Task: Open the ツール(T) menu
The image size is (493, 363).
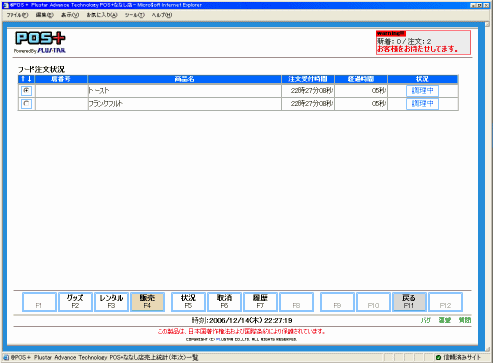Action: point(135,15)
